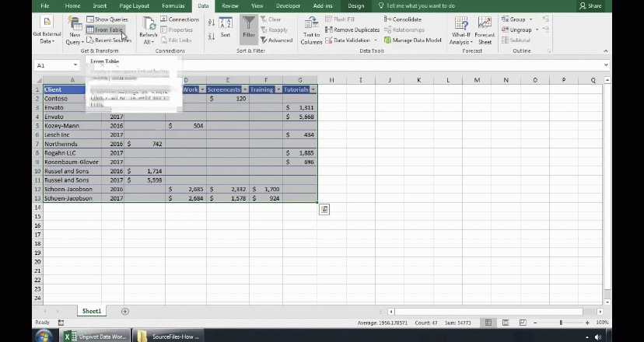The image size is (644, 342).
Task: Open the Remove Duplicates tool
Action: tap(352, 30)
